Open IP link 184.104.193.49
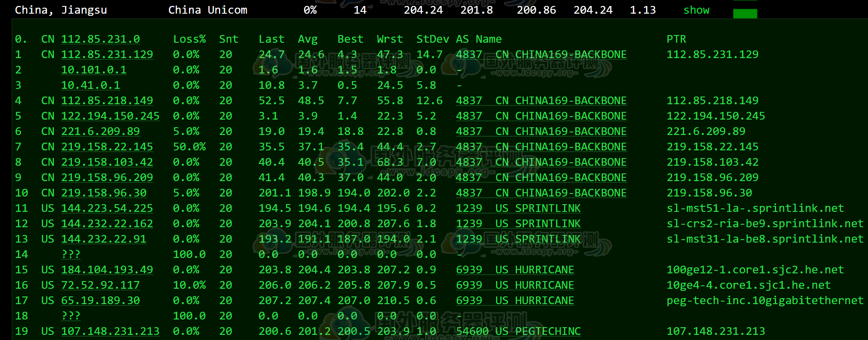Screen dimensions: 868x340 point(107,270)
